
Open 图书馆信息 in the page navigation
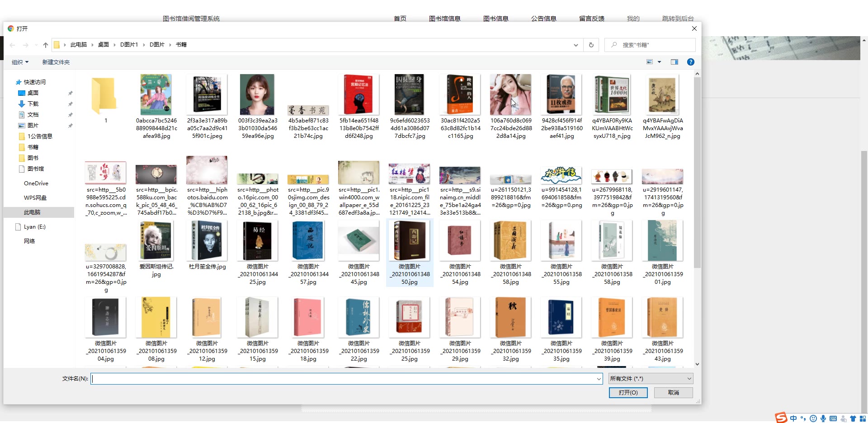(x=444, y=19)
